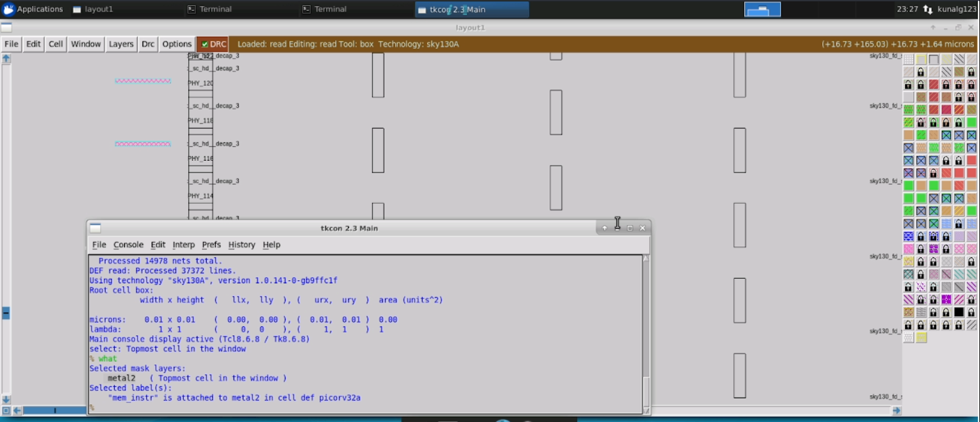Click the down arrow of the layout vertical scrollbar

point(6,399)
